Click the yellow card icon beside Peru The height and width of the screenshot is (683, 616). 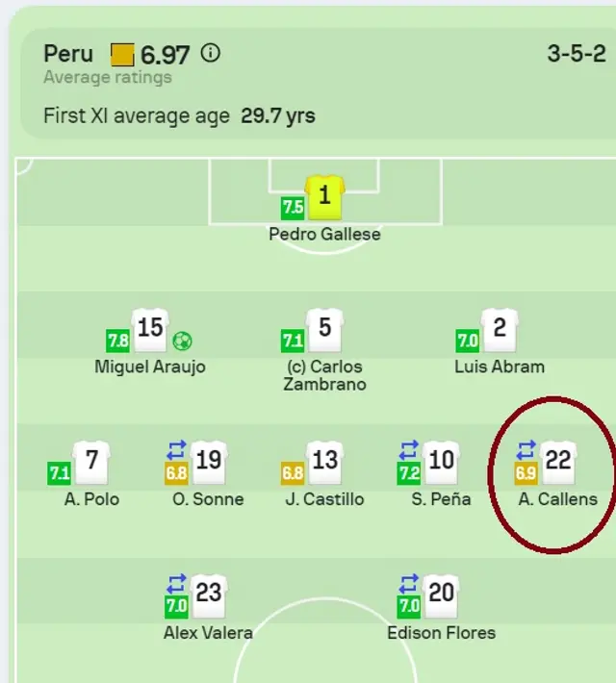[x=122, y=54]
